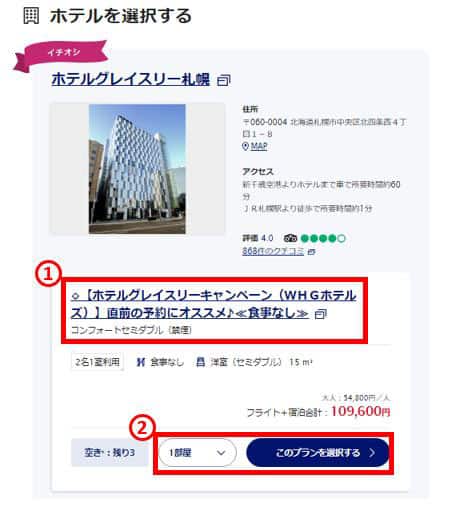
Task: Click the arrow on このプランを選択する button
Action: [x=372, y=453]
